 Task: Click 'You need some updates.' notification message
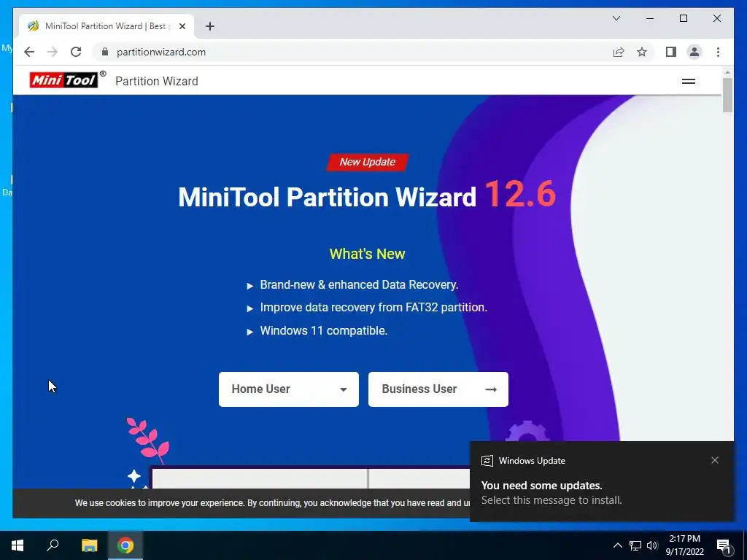(542, 485)
